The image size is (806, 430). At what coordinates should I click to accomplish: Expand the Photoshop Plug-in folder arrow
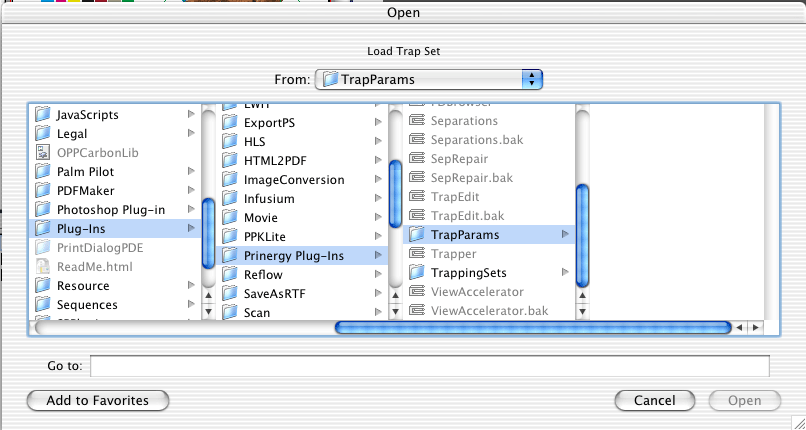(191, 210)
